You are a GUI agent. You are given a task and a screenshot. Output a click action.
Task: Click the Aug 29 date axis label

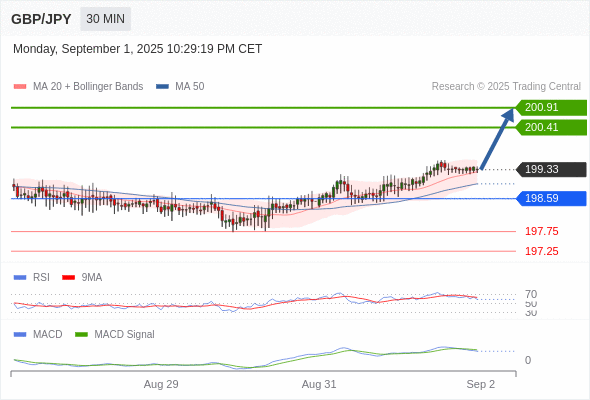[161, 385]
